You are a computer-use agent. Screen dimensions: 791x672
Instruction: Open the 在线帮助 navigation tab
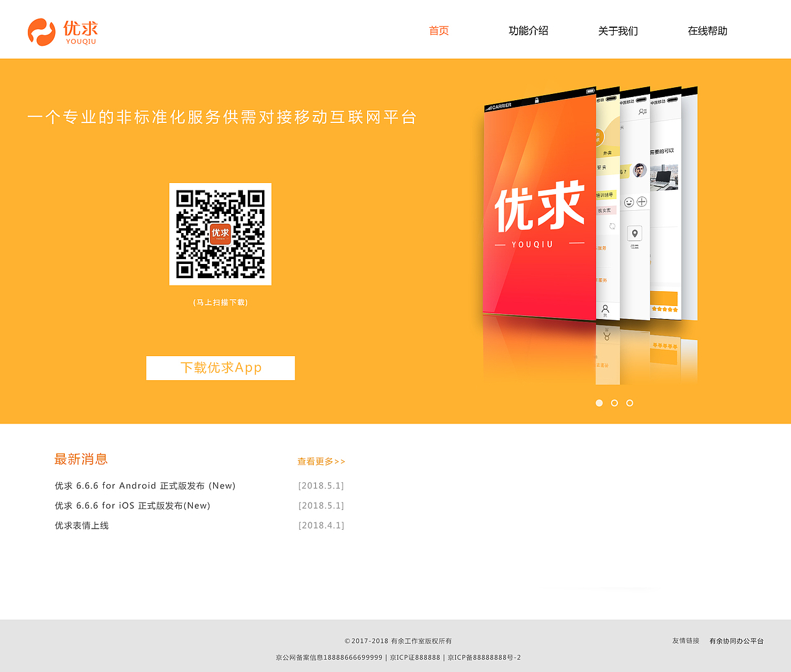[707, 30]
